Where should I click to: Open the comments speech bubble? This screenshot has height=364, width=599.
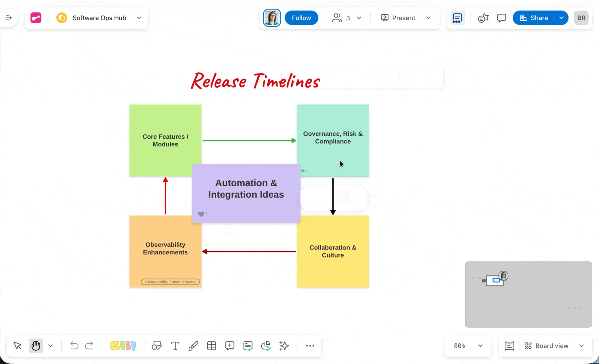[501, 18]
